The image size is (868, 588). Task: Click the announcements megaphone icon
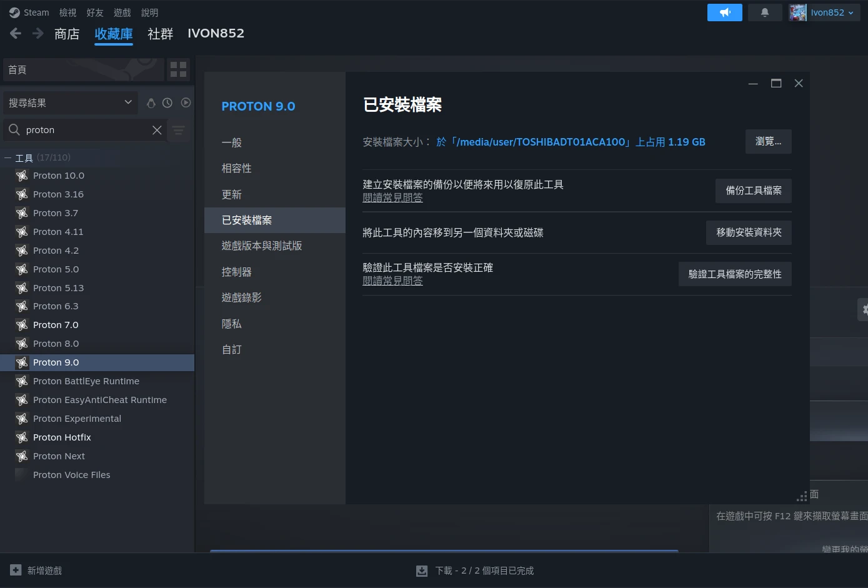point(724,12)
